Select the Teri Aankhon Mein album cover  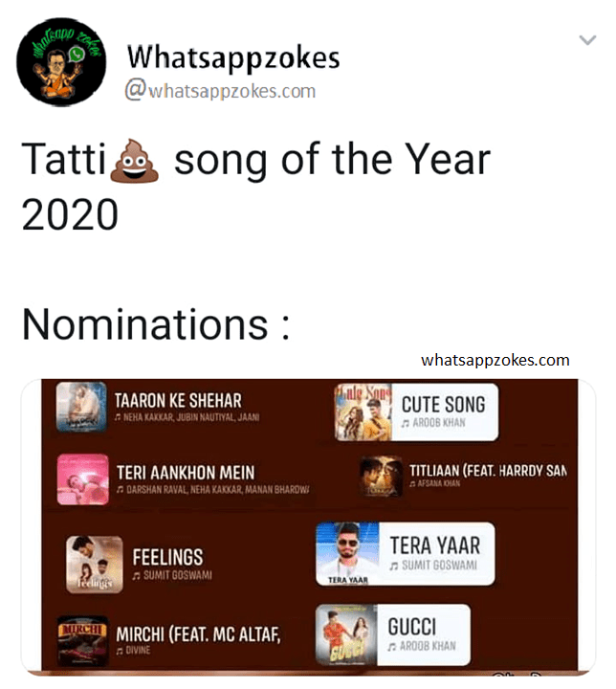point(83,478)
